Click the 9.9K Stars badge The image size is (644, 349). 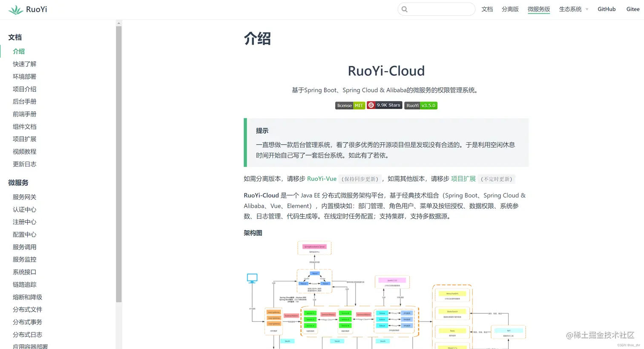pyautogui.click(x=384, y=105)
